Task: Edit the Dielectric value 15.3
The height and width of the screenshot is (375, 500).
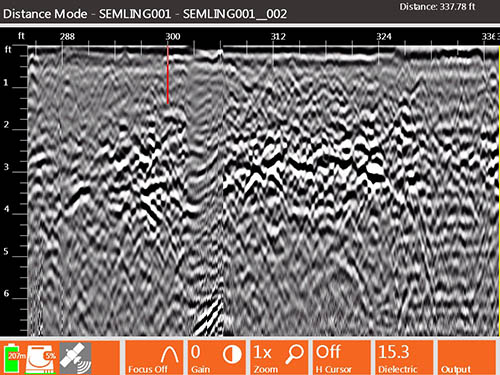Action: (404, 358)
